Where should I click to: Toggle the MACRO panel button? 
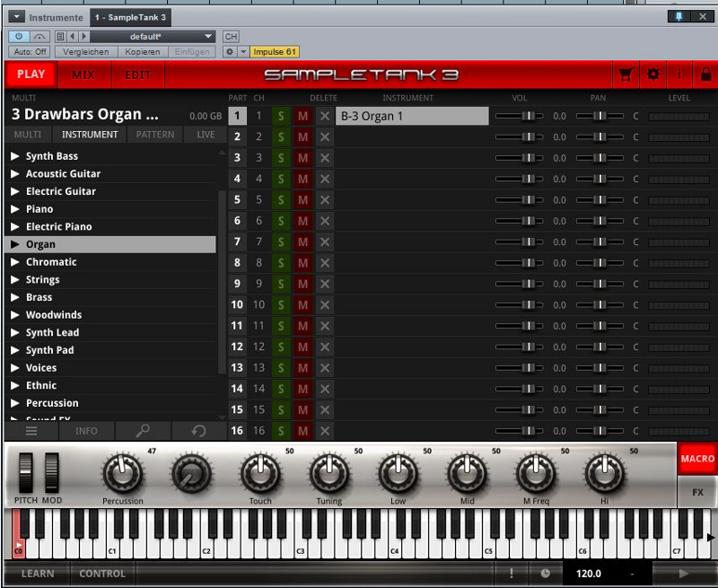[697, 459]
